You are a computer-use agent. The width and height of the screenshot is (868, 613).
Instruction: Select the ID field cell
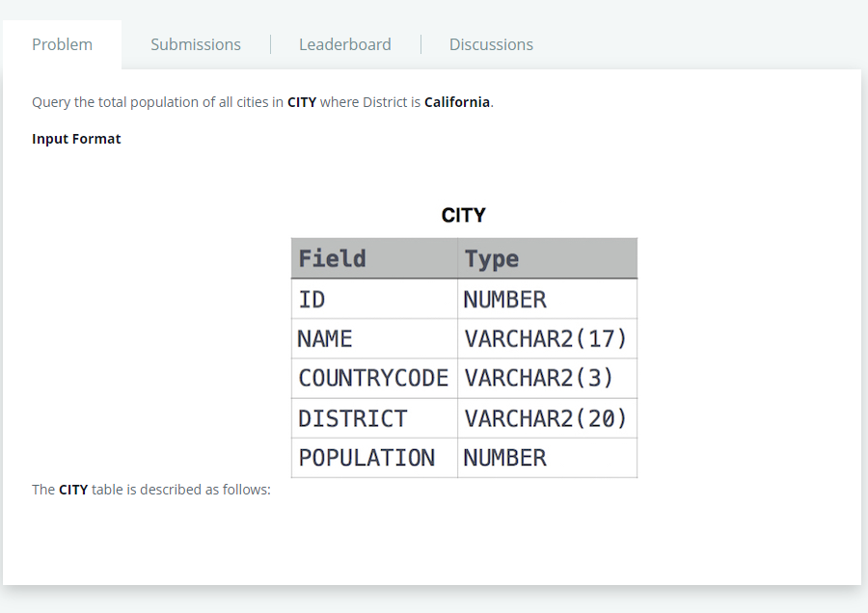tap(374, 300)
